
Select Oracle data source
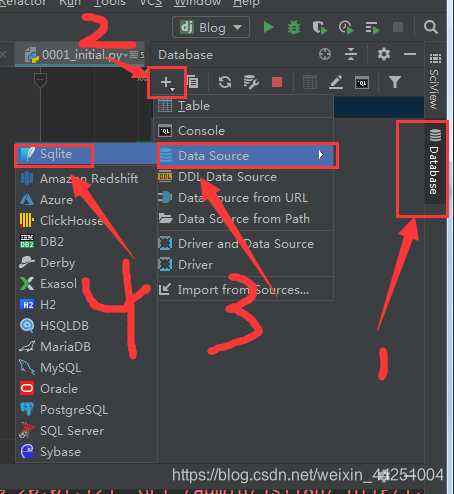tap(86, 389)
